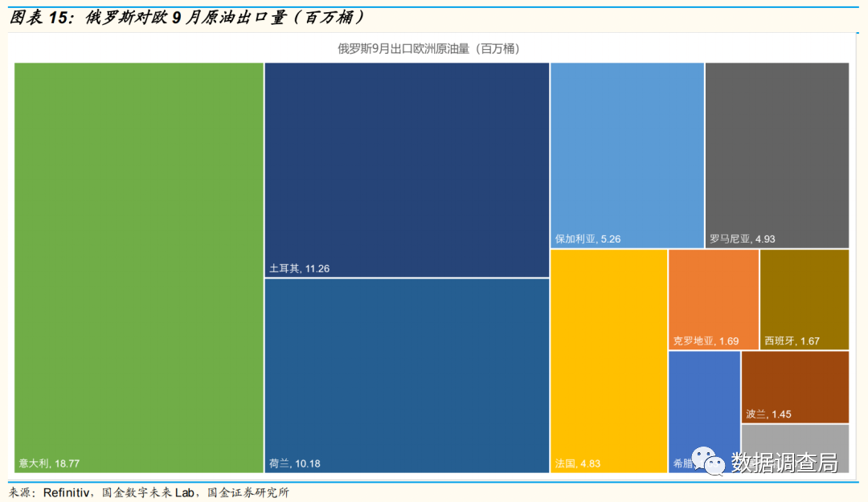Select the 荷兰, 10.18 label

click(295, 463)
